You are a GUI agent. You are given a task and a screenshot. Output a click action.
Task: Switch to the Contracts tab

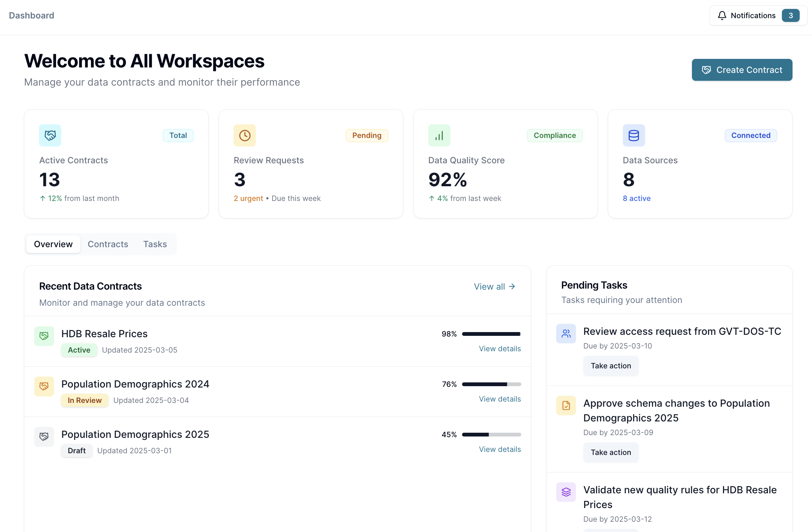click(x=108, y=244)
